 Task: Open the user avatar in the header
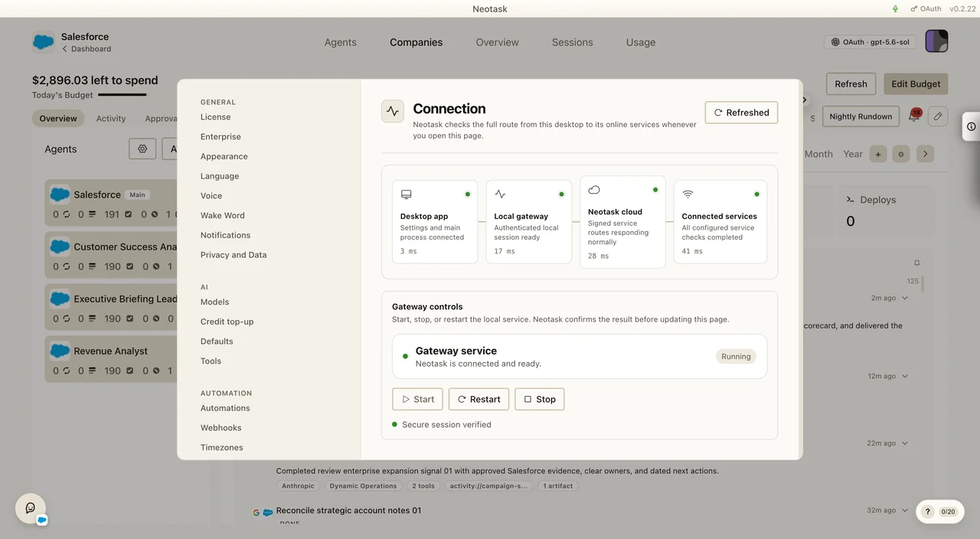coord(936,41)
